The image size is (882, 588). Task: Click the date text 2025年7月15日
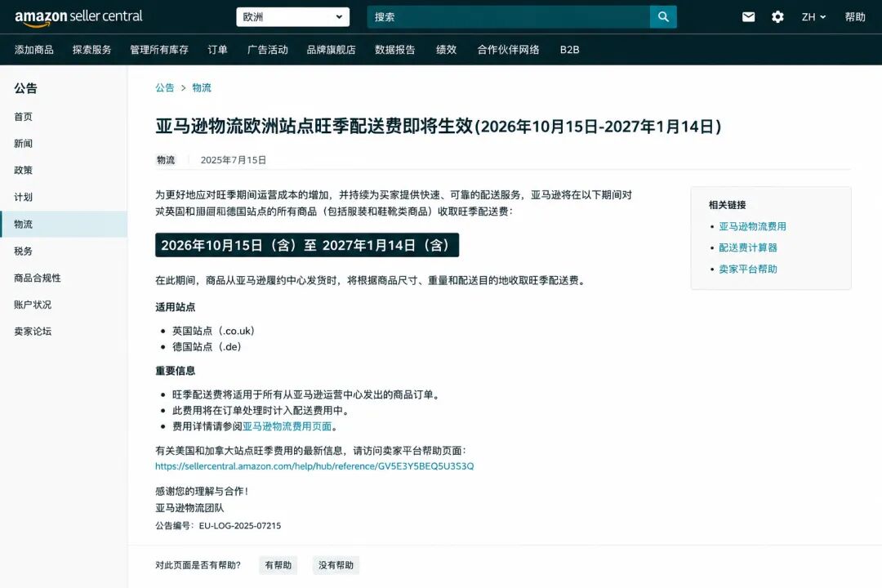234,160
